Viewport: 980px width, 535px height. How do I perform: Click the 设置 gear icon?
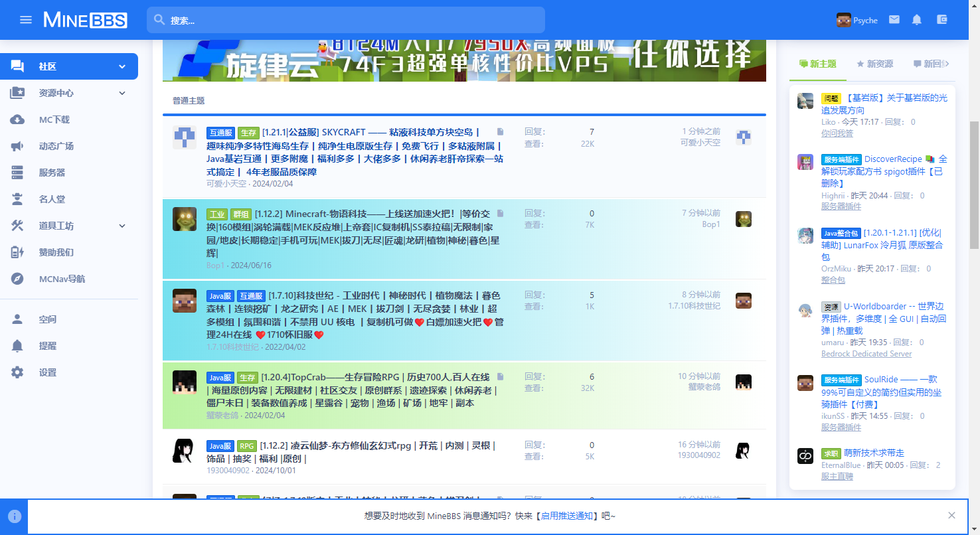(17, 372)
